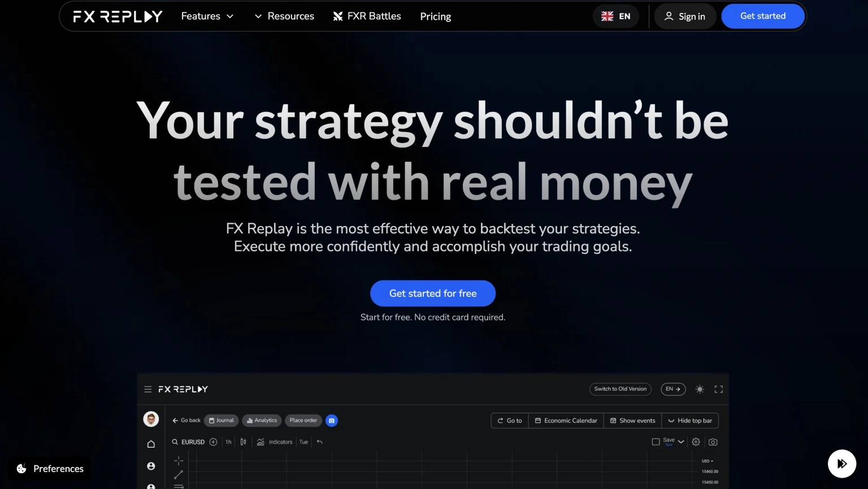This screenshot has height=489, width=868.
Task: Click the FX Replay logo in the app preview
Action: pos(183,390)
